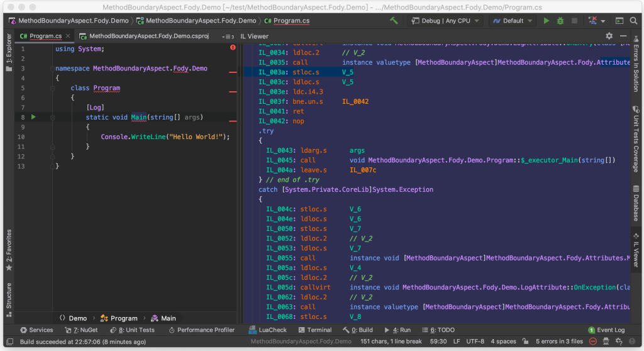Toggle the IL Viewer side panel button
644x351 pixels.
636,251
